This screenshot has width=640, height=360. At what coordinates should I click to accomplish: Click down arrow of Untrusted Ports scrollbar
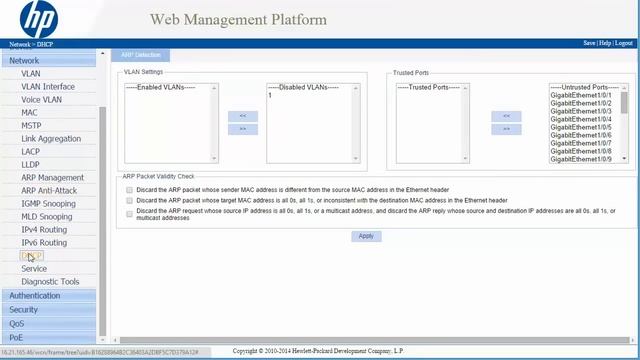[x=624, y=158]
